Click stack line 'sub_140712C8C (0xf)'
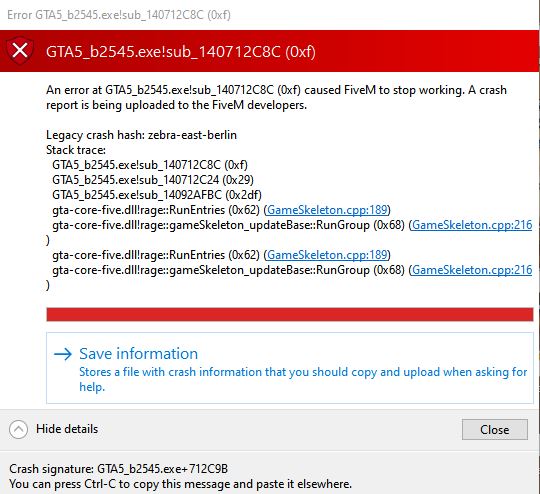The width and height of the screenshot is (540, 494). (150, 165)
